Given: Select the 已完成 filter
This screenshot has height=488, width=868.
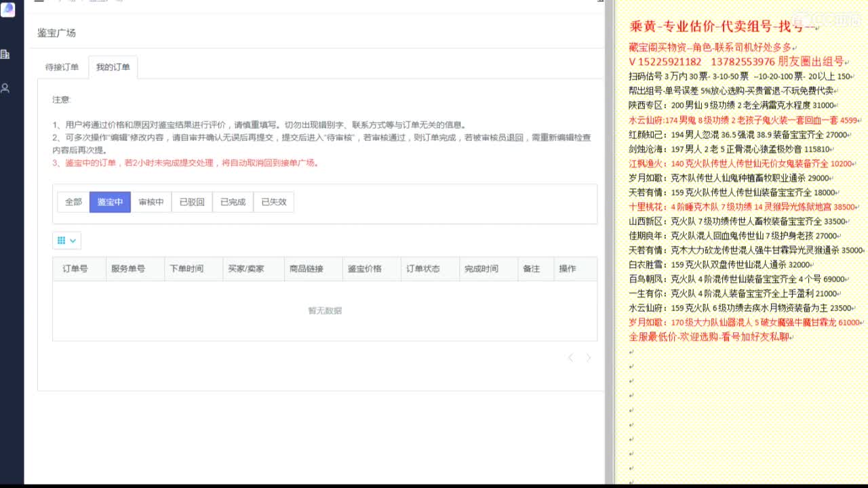Looking at the screenshot, I should coord(233,202).
